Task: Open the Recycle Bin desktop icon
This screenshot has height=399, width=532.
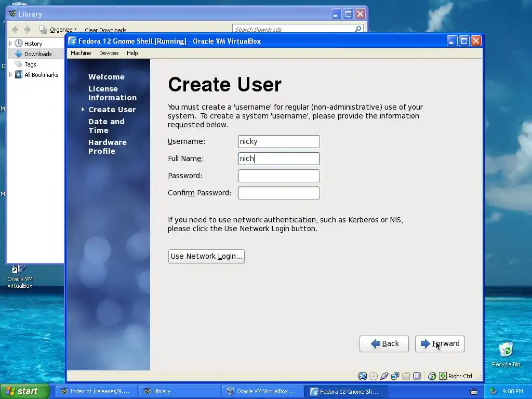Action: tap(506, 354)
